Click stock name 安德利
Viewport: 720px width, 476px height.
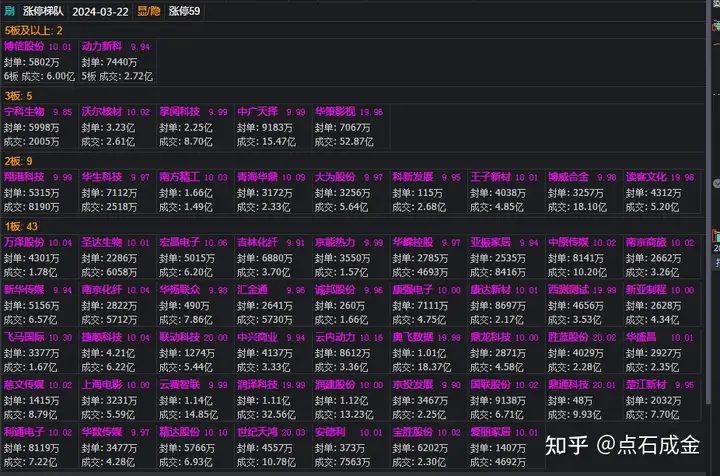330,431
